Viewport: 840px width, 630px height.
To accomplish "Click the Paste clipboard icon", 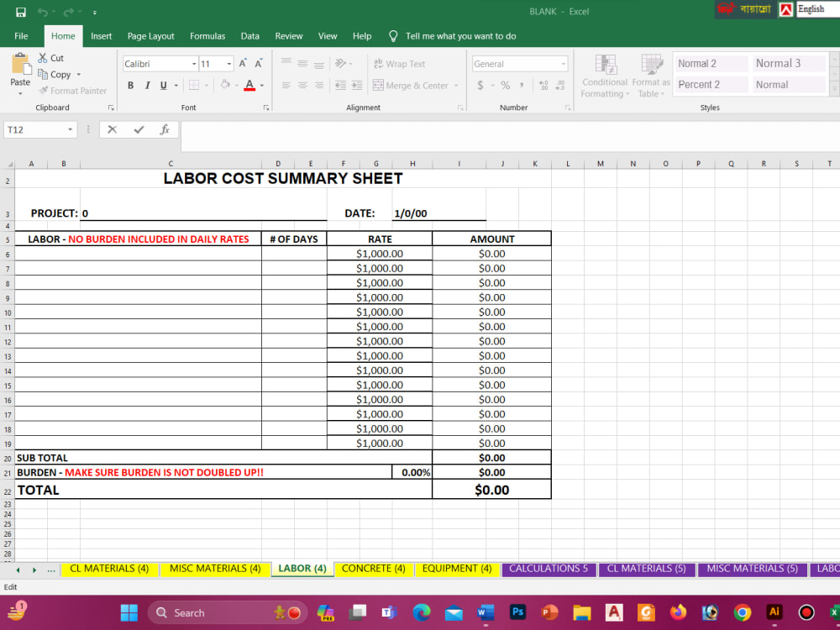I will pos(20,64).
